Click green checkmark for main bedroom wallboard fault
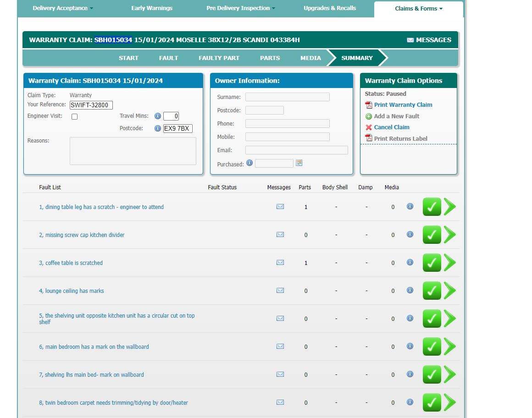The width and height of the screenshot is (532, 418). (x=432, y=346)
